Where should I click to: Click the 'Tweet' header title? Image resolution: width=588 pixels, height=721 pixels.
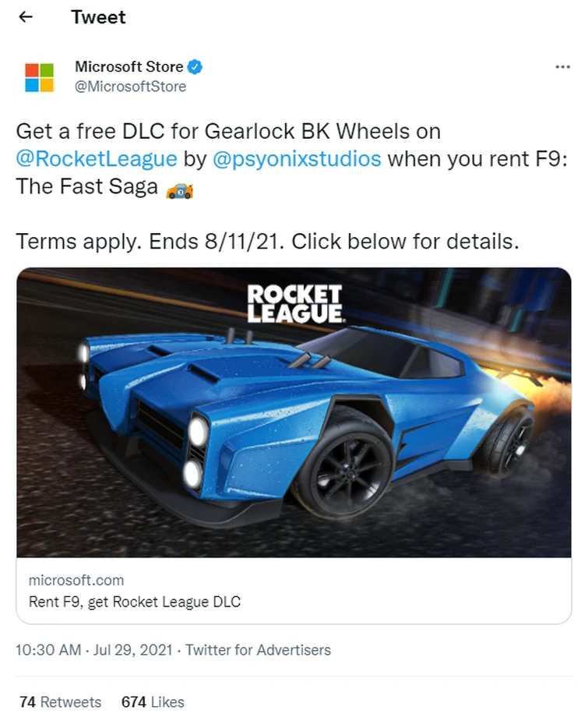click(98, 17)
